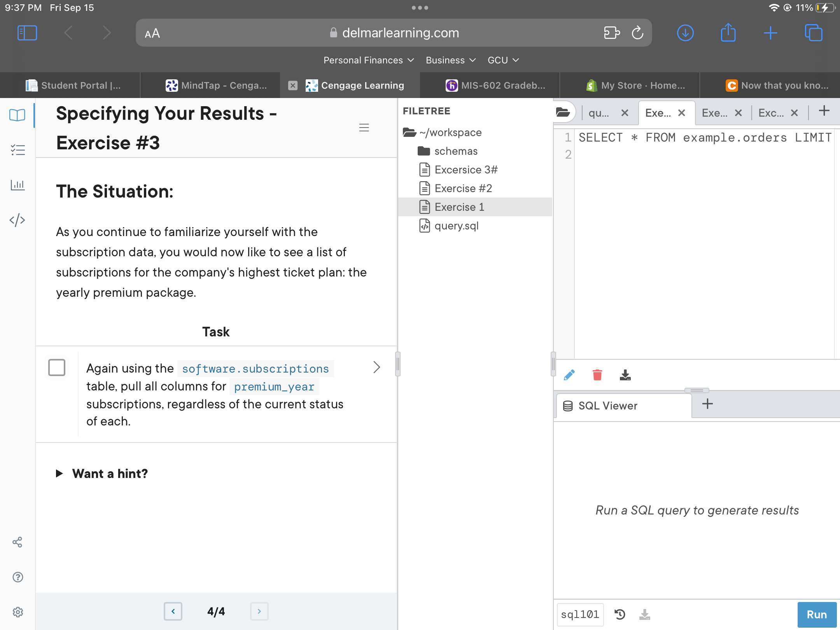Go to previous page arrow button
This screenshot has height=630, width=840.
coord(173,611)
